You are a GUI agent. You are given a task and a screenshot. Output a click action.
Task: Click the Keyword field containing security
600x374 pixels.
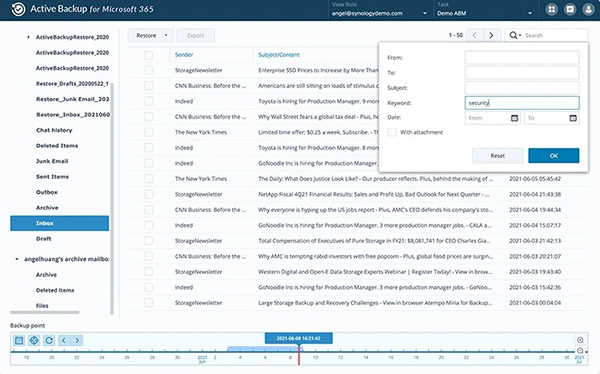522,103
